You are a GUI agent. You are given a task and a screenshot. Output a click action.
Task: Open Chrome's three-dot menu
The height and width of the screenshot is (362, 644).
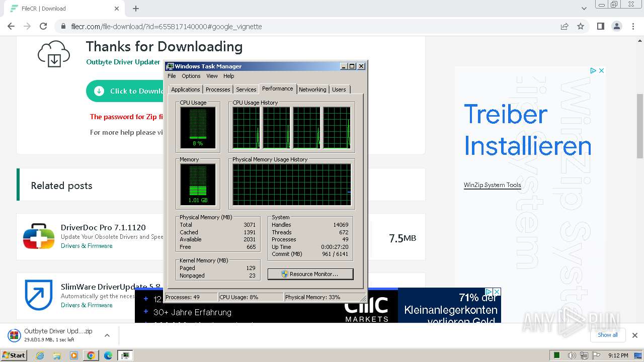click(633, 26)
